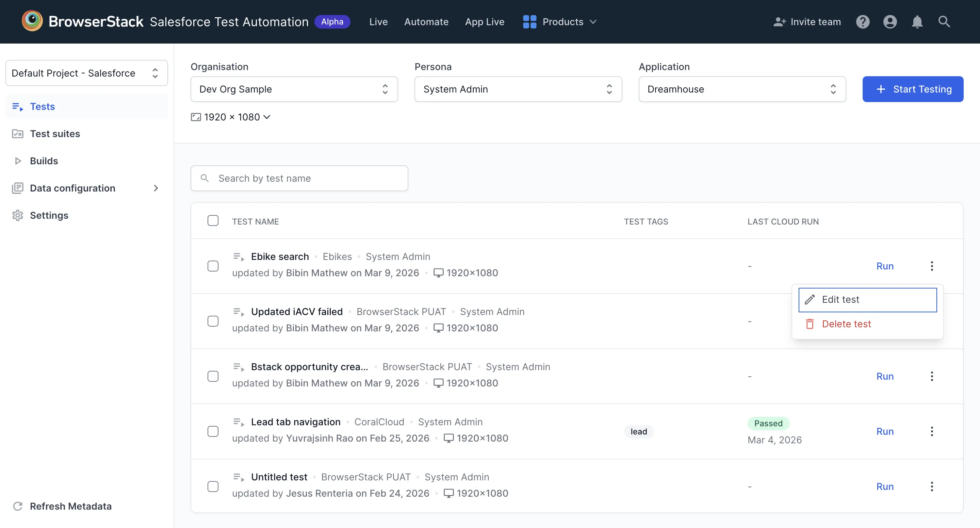Click the BrowserStack logo icon
Viewport: 980px width, 528px height.
32,21
